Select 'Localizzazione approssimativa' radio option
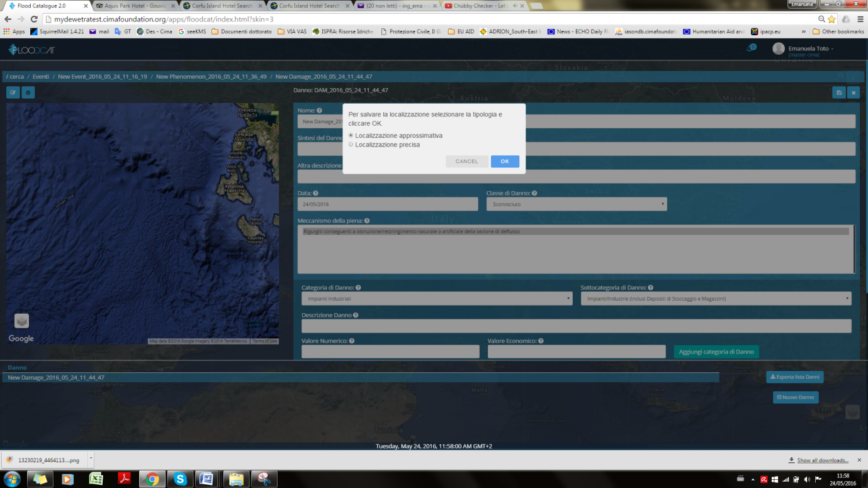 point(351,135)
